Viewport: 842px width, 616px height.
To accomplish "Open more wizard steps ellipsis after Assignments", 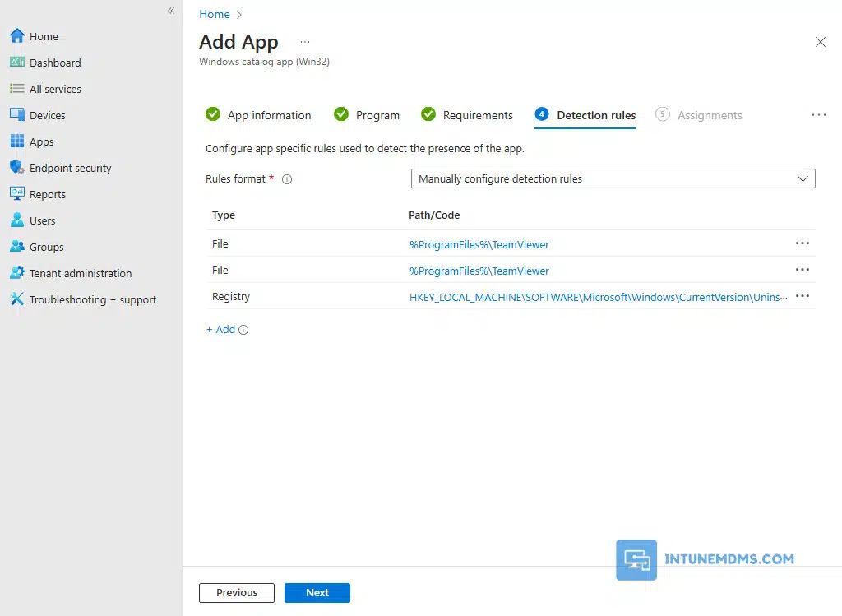I will 819,115.
